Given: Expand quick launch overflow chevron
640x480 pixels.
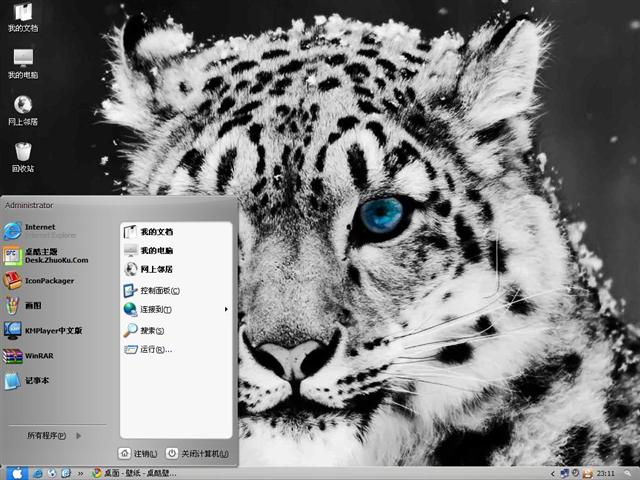Looking at the screenshot, I should [80, 473].
